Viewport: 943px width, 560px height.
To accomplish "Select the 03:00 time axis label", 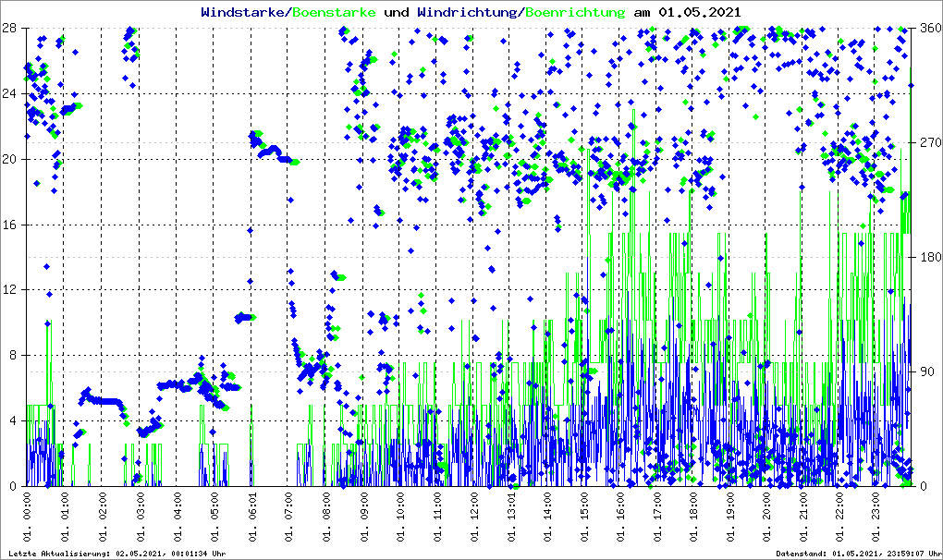I will pos(140,512).
